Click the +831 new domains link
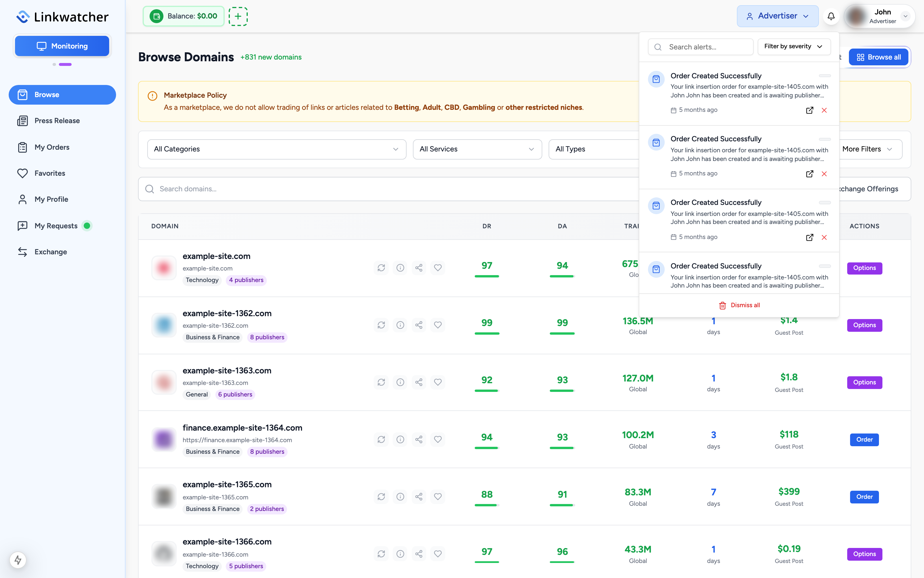The width and height of the screenshot is (924, 578). pos(271,57)
